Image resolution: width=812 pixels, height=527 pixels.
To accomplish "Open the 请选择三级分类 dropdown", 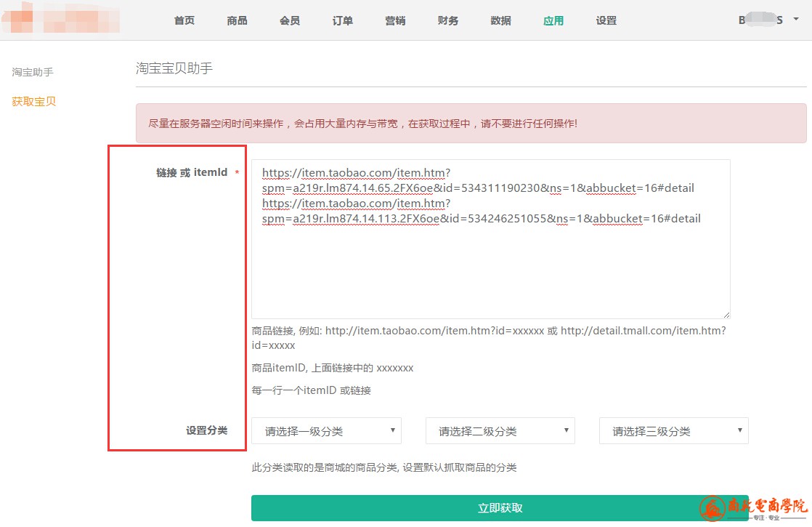I will [x=674, y=430].
